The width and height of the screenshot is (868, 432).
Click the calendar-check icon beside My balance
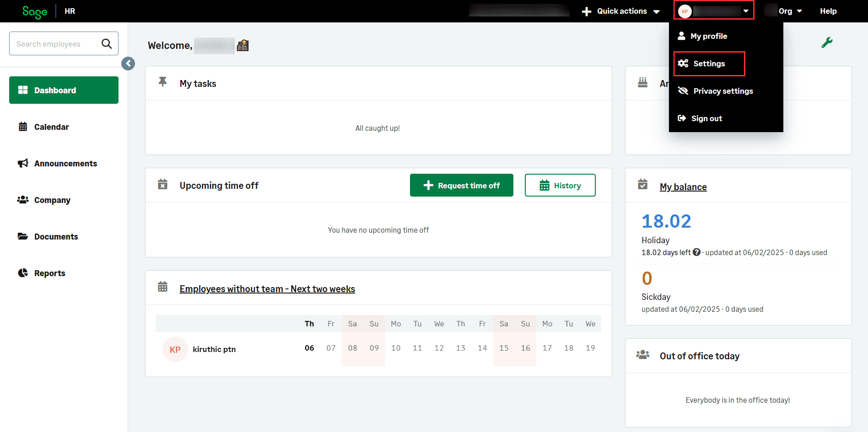click(x=642, y=184)
